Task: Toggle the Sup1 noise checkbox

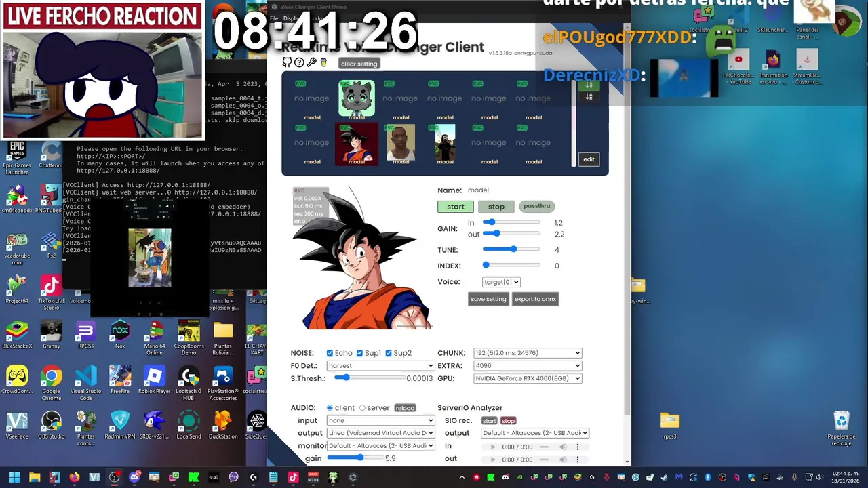Action: click(359, 353)
